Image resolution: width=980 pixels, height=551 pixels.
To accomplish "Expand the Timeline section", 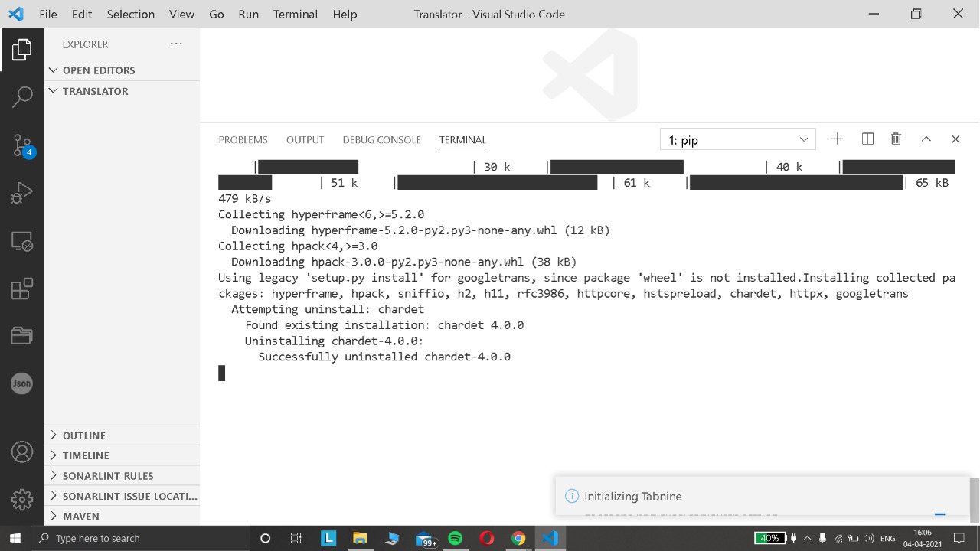I will click(x=86, y=455).
